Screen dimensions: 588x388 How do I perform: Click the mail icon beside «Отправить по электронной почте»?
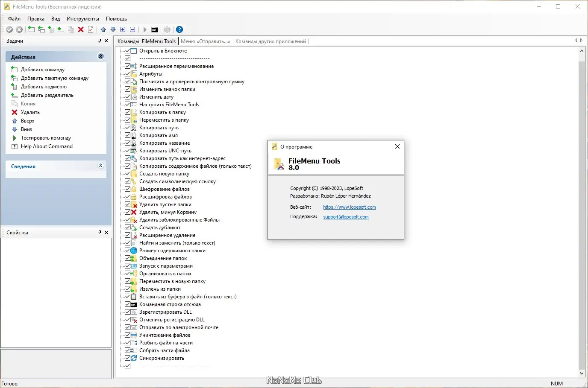coord(134,327)
